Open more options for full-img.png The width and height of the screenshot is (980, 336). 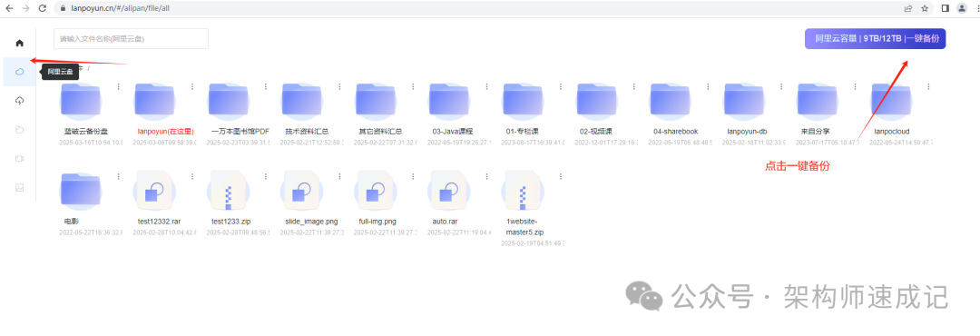413,176
